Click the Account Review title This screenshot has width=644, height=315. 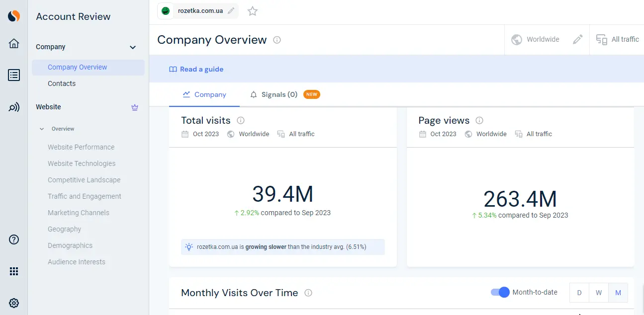pos(73,16)
